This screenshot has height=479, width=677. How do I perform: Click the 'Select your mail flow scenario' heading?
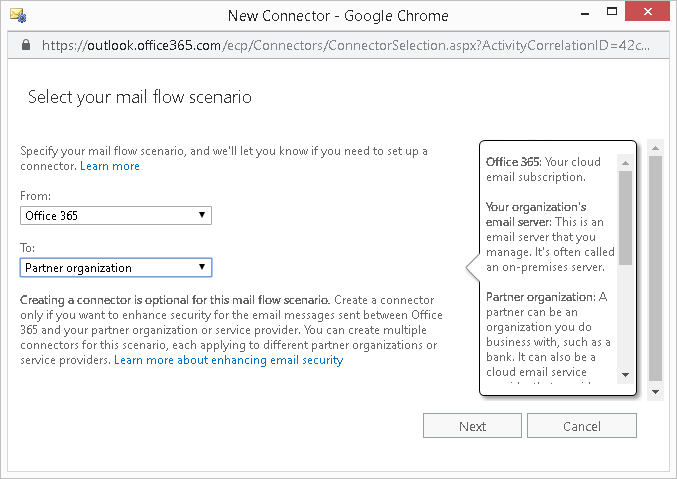139,97
